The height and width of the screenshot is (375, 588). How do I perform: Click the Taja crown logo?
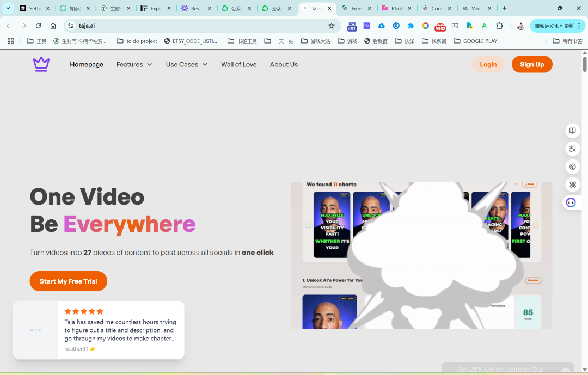point(41,64)
